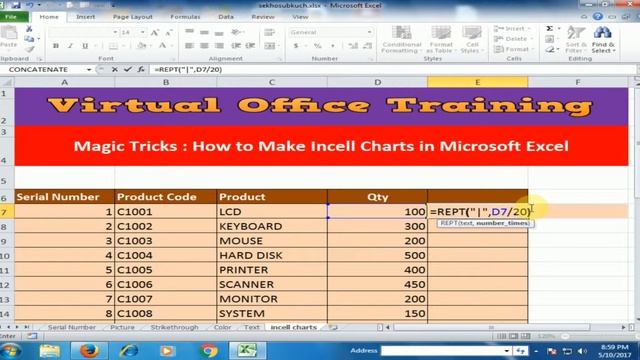Image resolution: width=640 pixels, height=360 pixels.
Task: Select the Format Painter brush
Action: 29,49
